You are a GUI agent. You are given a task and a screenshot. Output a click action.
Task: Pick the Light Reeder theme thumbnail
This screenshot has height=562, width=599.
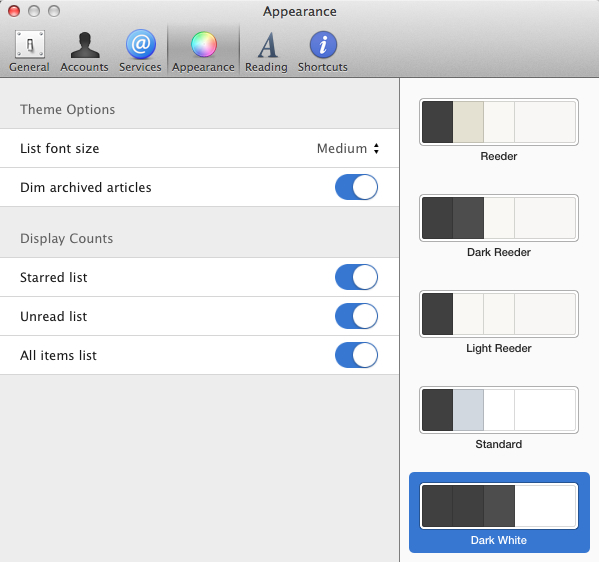click(x=499, y=314)
